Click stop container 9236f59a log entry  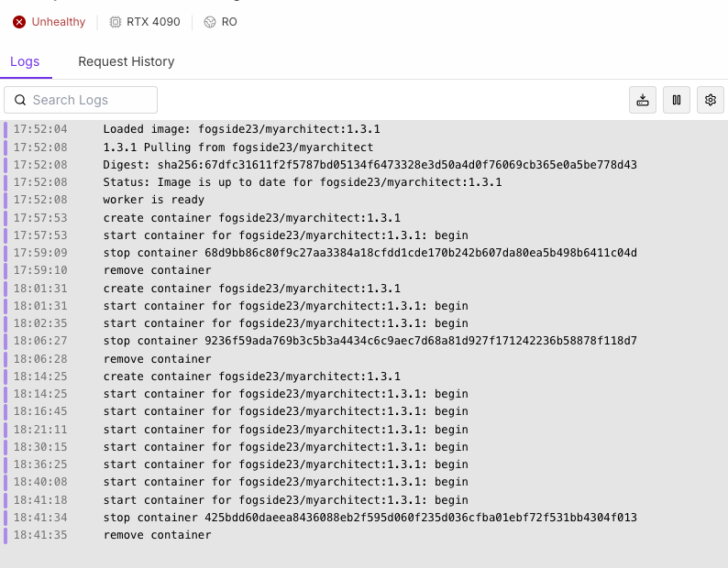click(x=370, y=341)
